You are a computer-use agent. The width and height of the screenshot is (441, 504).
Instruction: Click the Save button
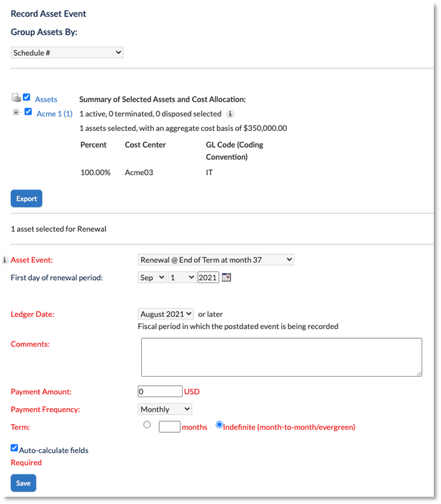[24, 483]
